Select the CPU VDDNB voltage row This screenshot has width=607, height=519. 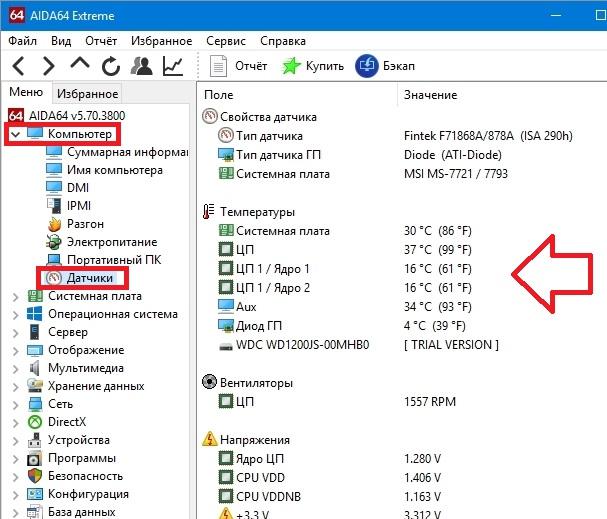click(x=329, y=497)
